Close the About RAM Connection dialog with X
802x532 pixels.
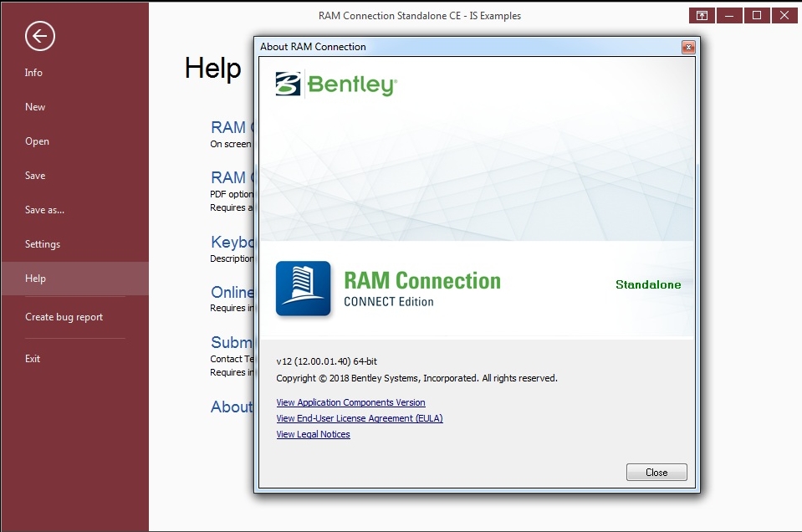(x=688, y=47)
